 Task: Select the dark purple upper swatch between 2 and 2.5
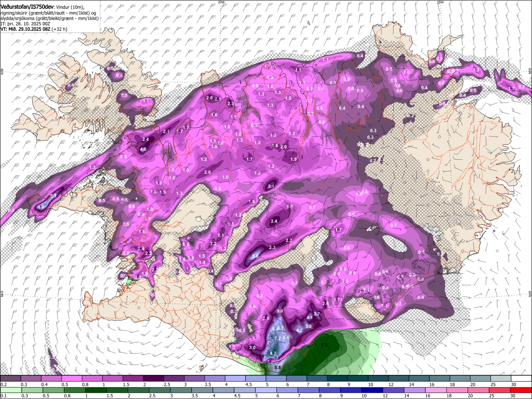pyautogui.click(x=153, y=379)
